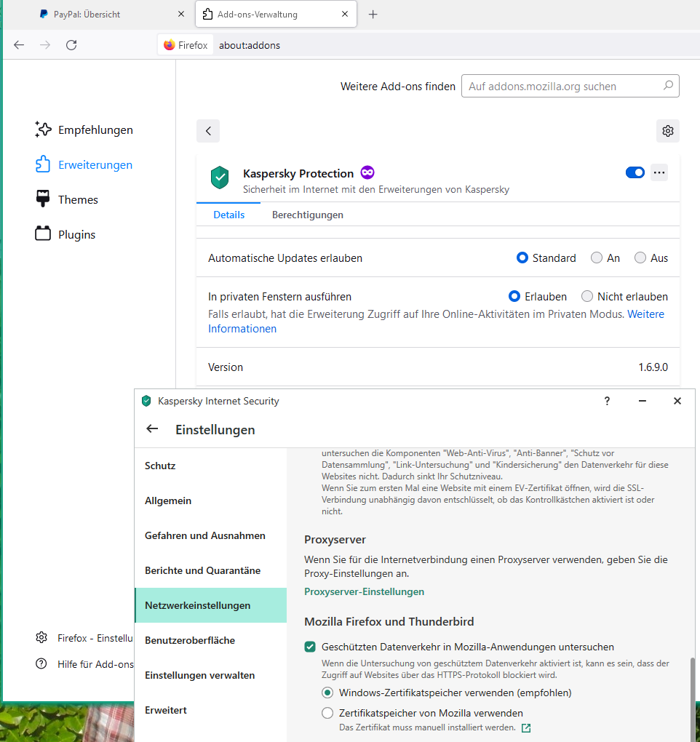Disable the Kaspersky Protection extension toggle

coord(635,172)
